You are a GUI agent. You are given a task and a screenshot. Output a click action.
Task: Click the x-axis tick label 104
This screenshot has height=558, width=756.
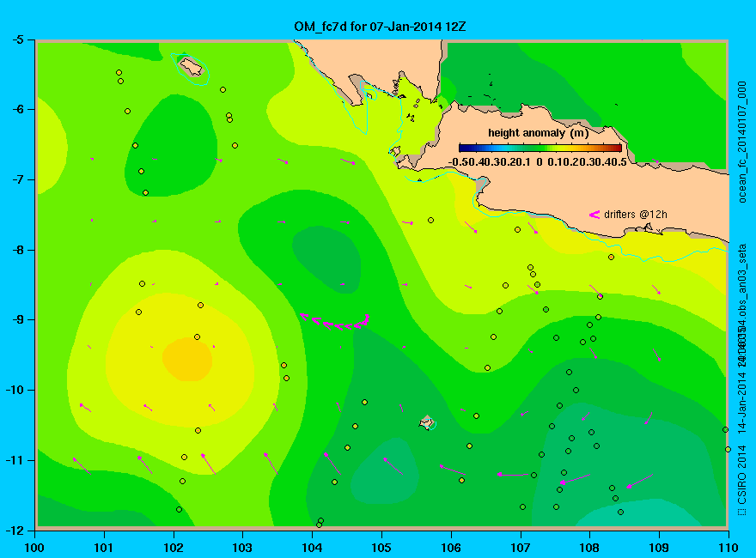click(312, 548)
